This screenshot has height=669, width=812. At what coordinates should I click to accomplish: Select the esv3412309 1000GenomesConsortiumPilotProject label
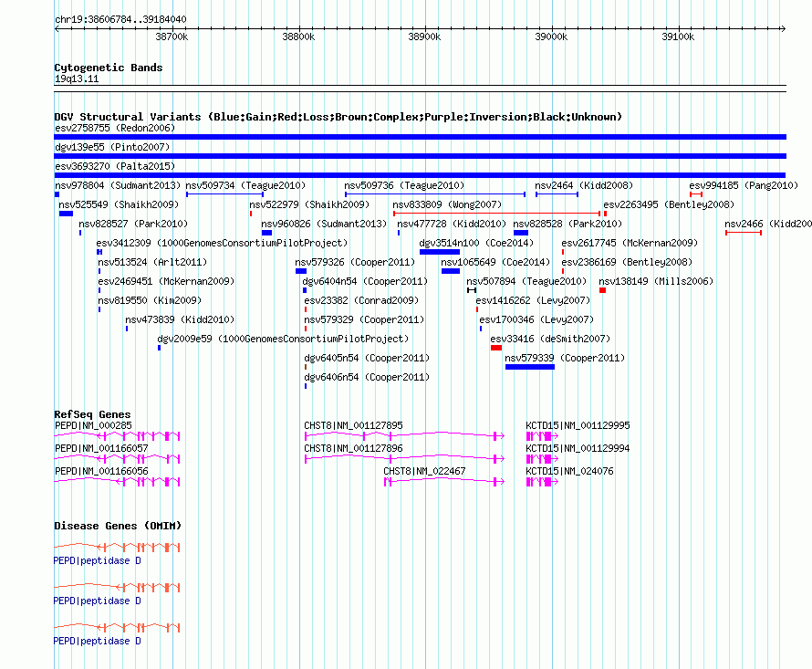tap(222, 243)
